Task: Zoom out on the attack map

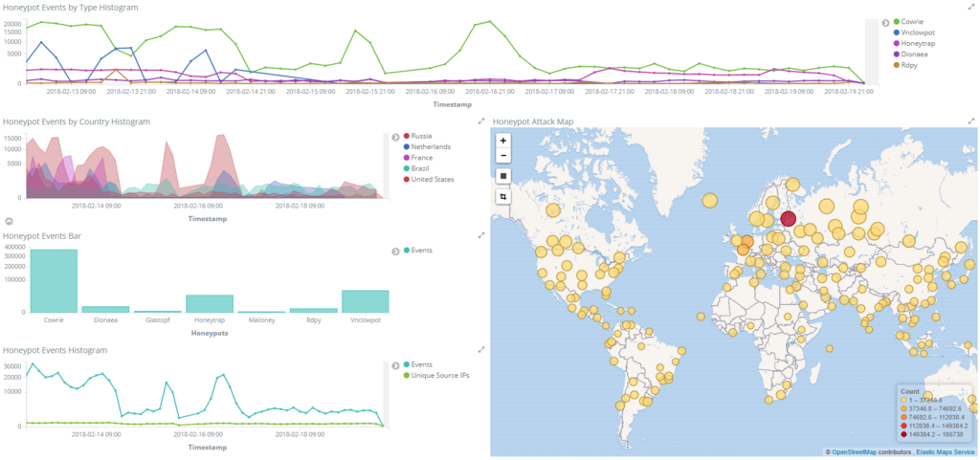Action: (503, 156)
